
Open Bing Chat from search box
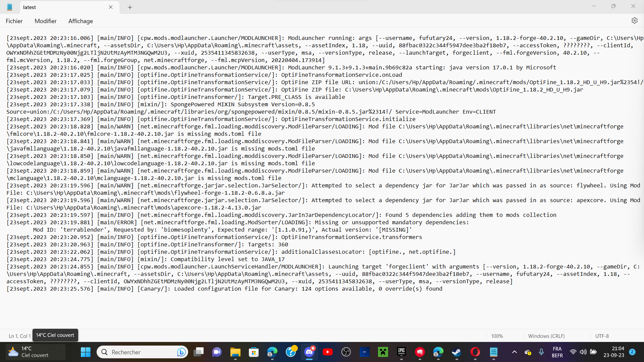(x=181, y=352)
